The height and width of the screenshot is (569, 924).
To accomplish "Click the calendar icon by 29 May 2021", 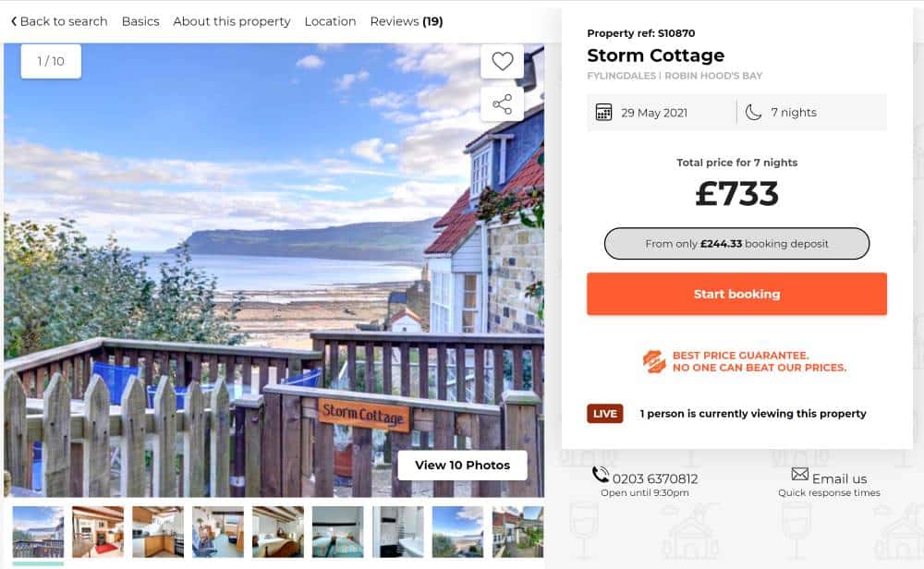I will click(x=603, y=112).
